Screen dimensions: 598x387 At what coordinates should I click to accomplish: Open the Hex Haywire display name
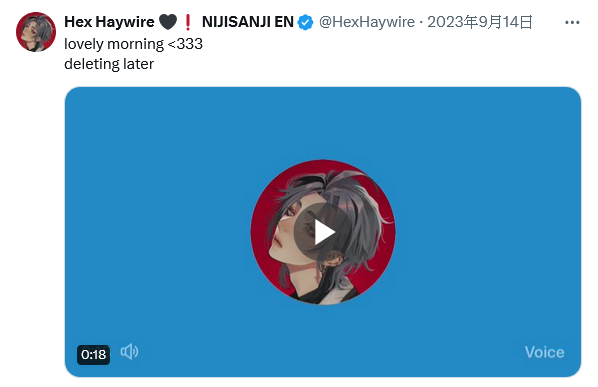coord(109,22)
